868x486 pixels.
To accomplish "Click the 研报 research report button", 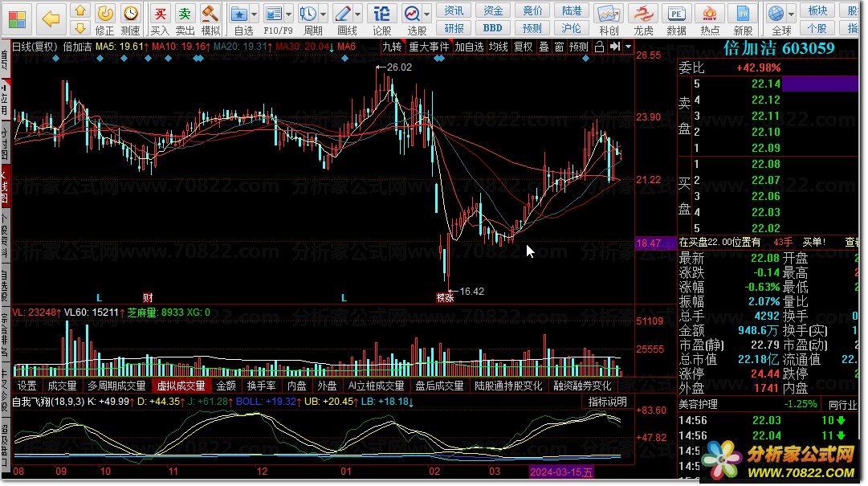I will pyautogui.click(x=454, y=27).
